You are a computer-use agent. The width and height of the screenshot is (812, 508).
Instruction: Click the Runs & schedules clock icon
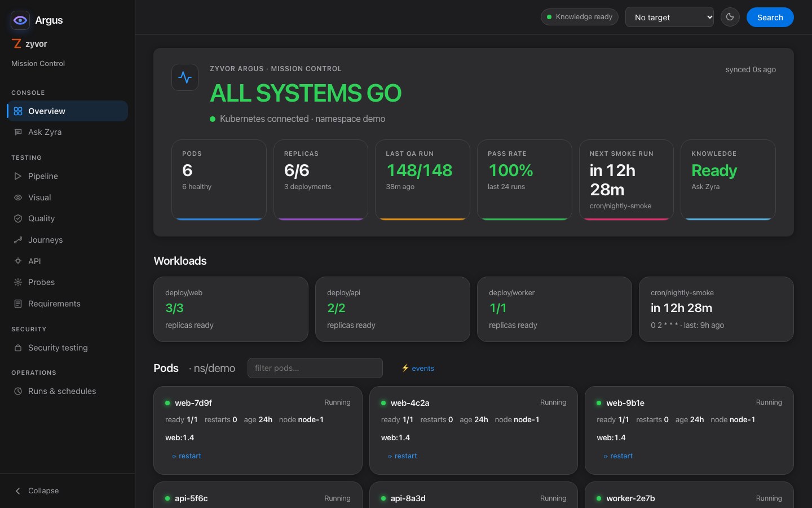pos(18,391)
